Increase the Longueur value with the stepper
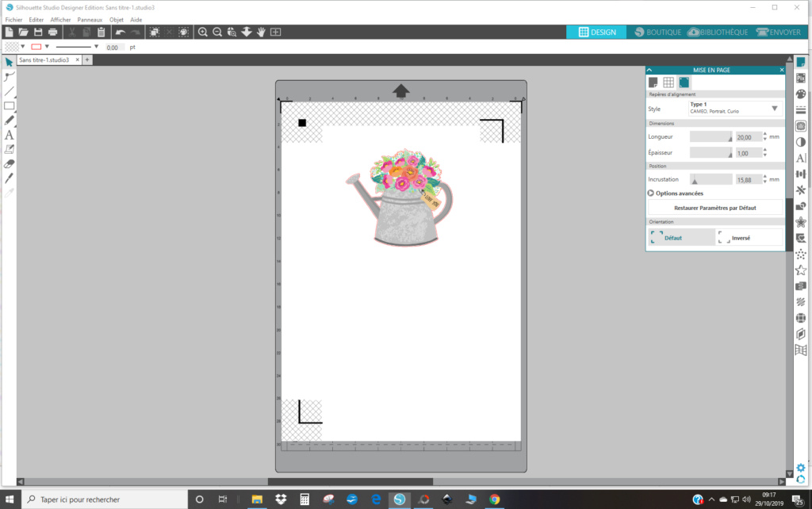812x509 pixels. pos(765,135)
